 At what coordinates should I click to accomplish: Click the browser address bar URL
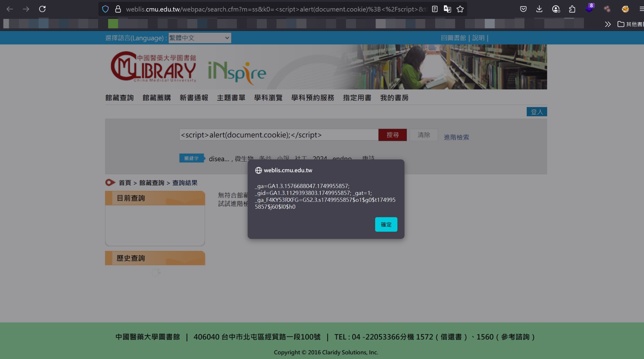click(x=276, y=9)
